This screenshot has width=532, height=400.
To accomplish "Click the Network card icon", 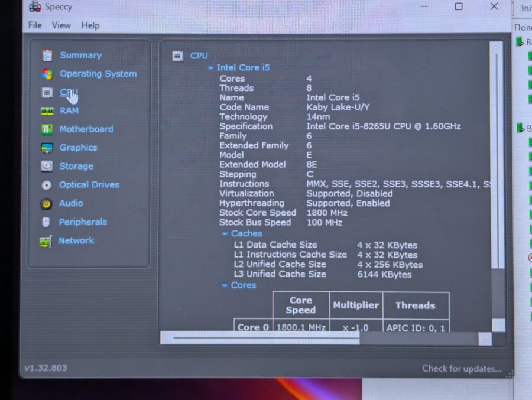I will [x=46, y=241].
